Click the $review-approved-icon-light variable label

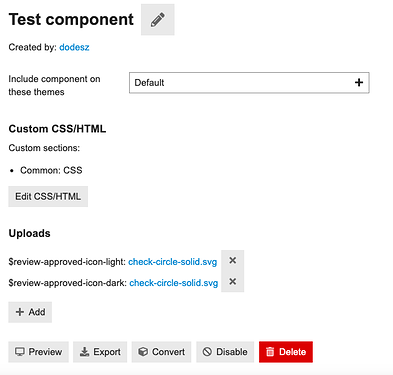click(x=67, y=262)
